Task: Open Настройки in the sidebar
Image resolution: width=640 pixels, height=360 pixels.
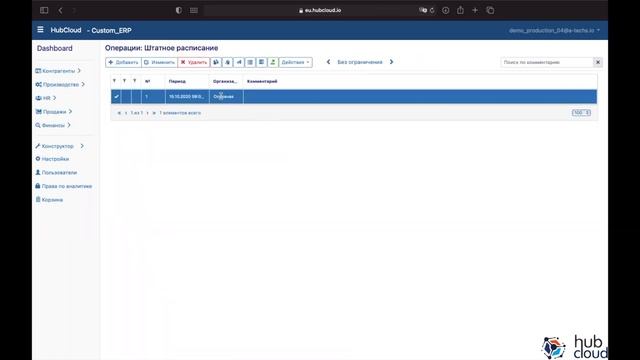Action: (52, 159)
